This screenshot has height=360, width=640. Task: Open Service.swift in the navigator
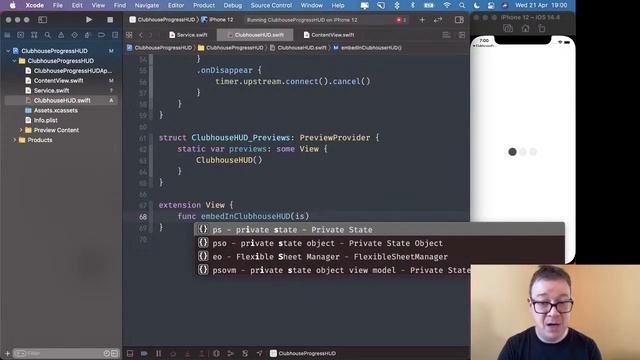(47, 91)
